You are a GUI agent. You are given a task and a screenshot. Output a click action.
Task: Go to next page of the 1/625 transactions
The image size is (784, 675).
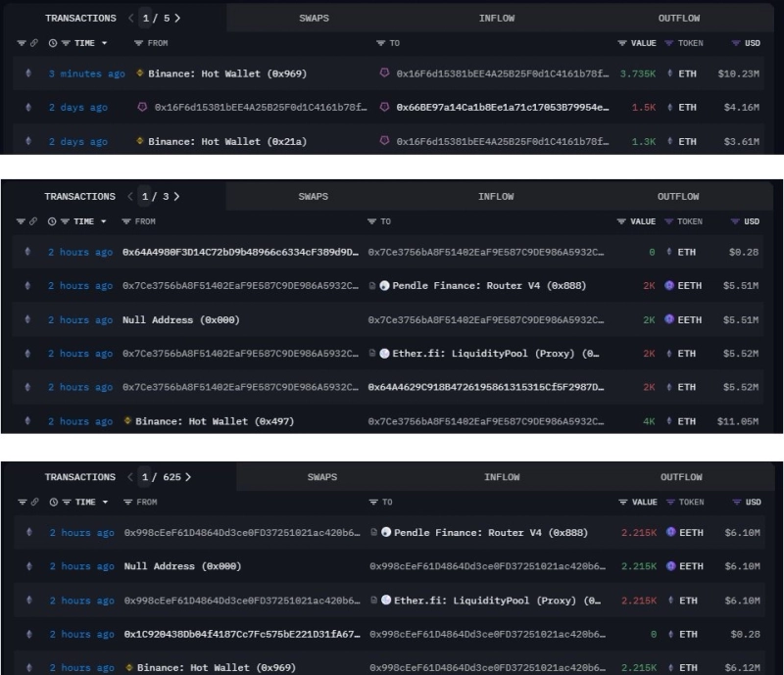(x=188, y=477)
